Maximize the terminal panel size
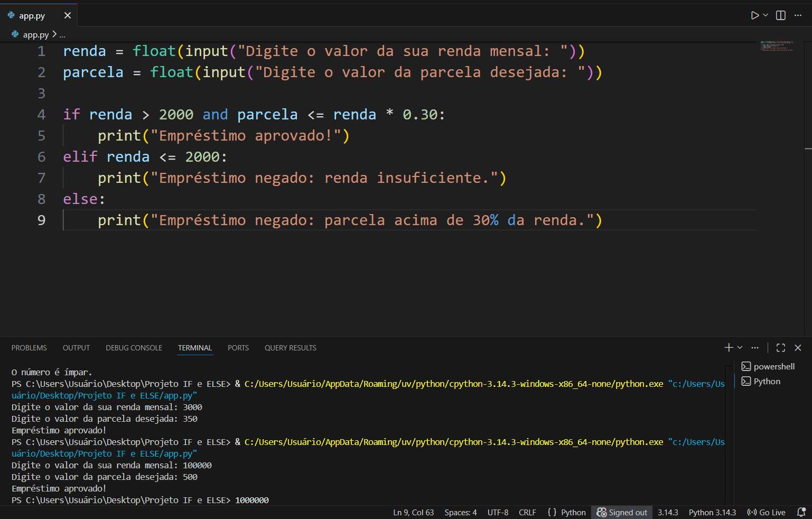The height and width of the screenshot is (519, 812). [780, 347]
